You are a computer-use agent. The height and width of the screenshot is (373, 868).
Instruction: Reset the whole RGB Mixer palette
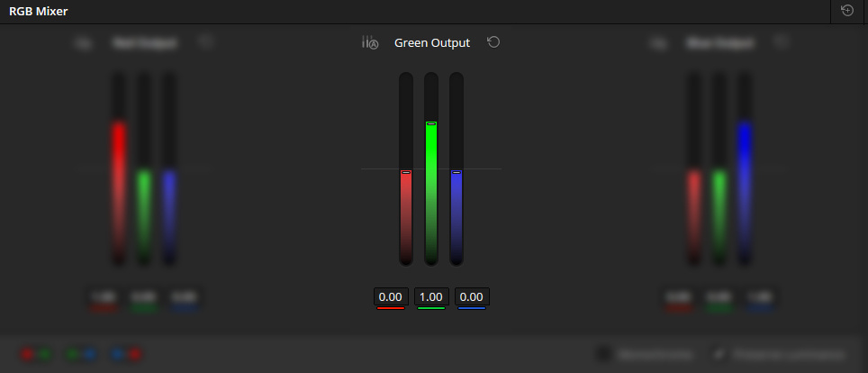click(x=847, y=11)
